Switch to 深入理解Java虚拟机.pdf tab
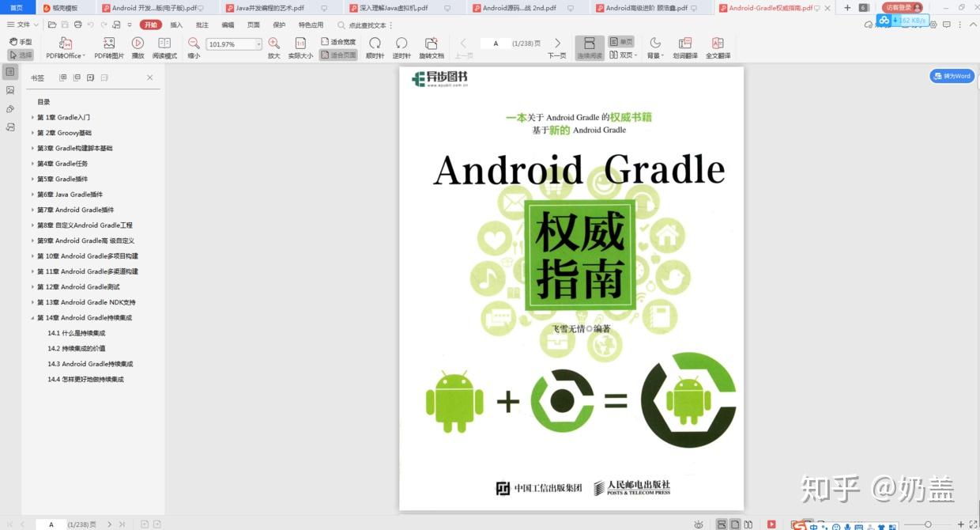 click(x=394, y=8)
